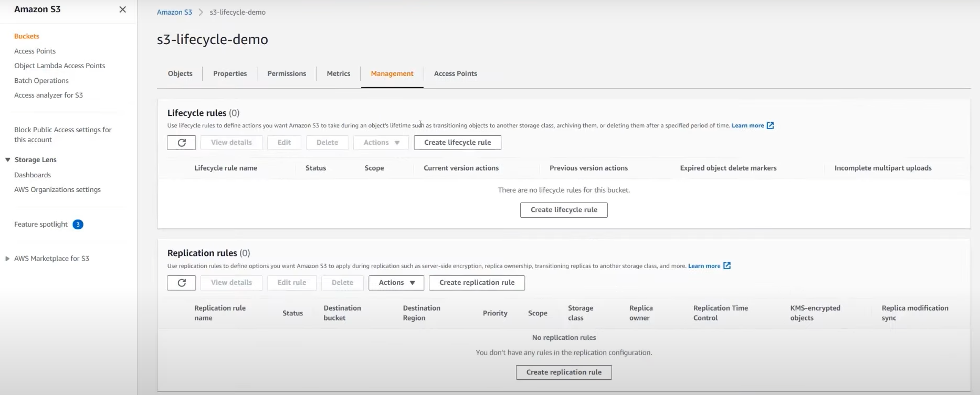980x395 pixels.
Task: Switch to the Objects tab
Action: [x=180, y=74]
